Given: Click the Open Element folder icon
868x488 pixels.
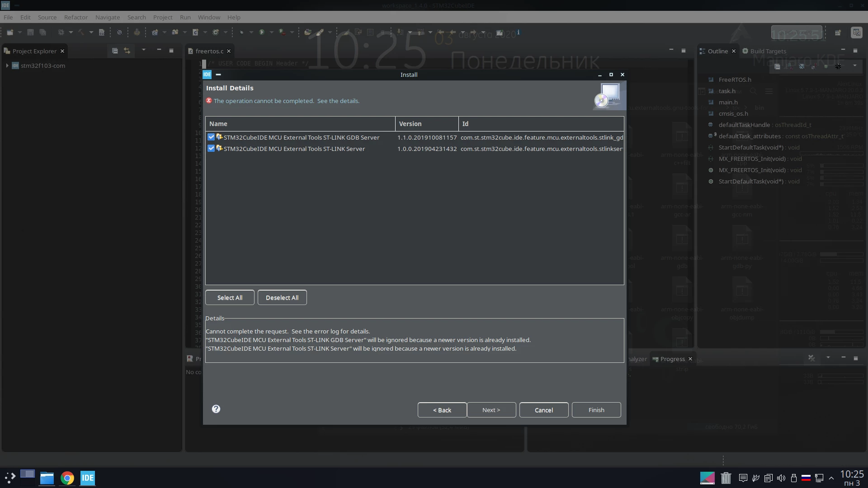Looking at the screenshot, I should (308, 33).
